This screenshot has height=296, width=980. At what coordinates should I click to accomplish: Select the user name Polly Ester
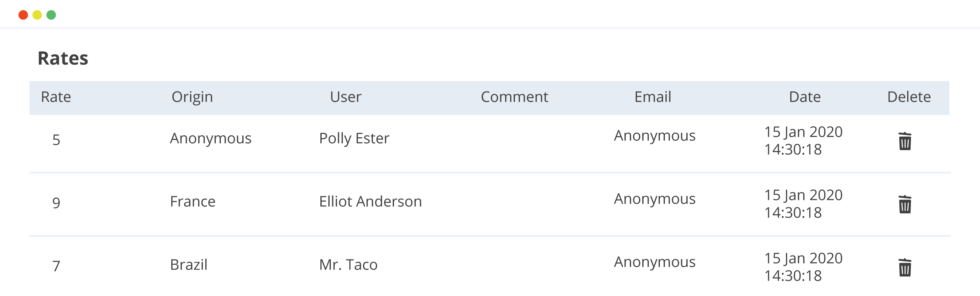pyautogui.click(x=354, y=139)
